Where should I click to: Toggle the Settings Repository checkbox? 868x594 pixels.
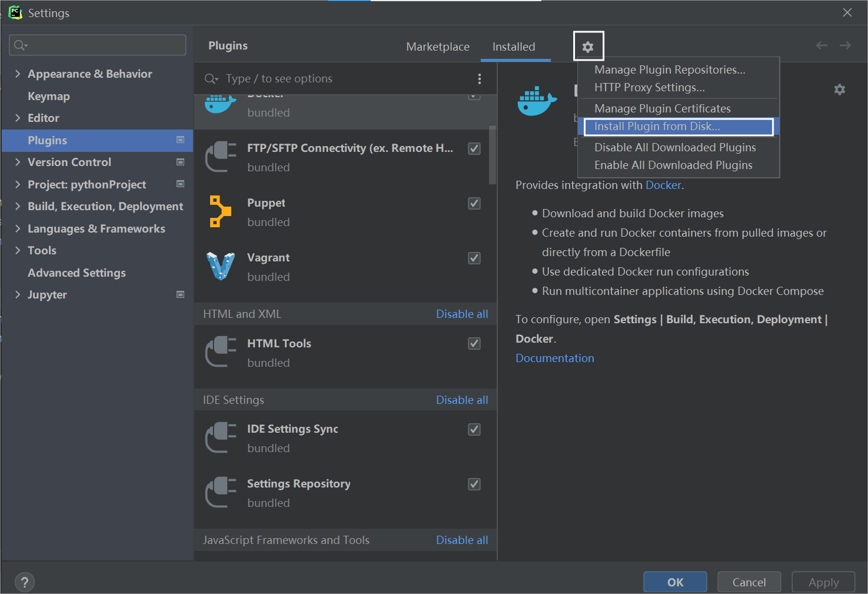(x=474, y=484)
